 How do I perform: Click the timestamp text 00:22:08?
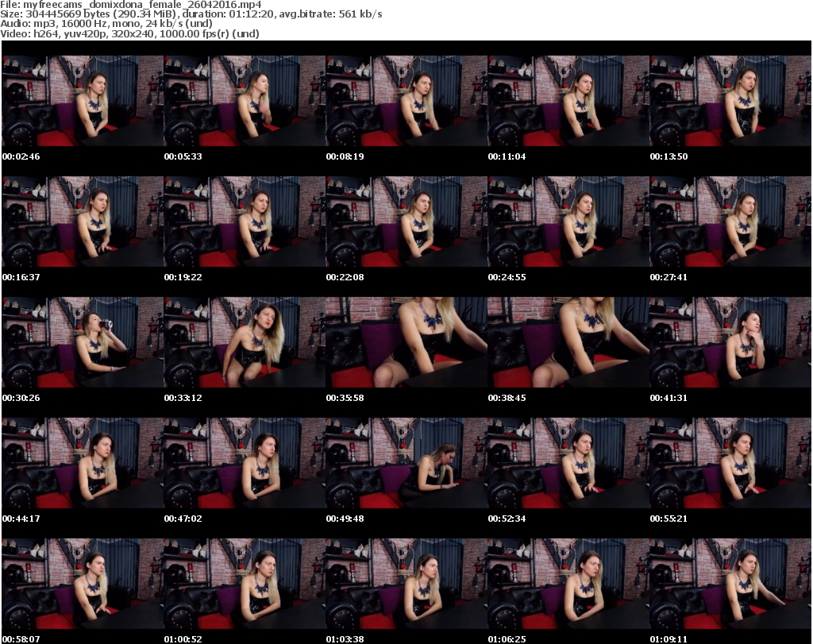tap(345, 277)
